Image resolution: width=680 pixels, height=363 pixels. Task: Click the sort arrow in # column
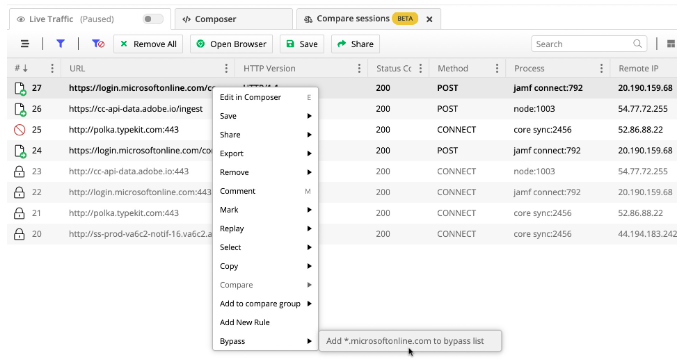tap(25, 69)
